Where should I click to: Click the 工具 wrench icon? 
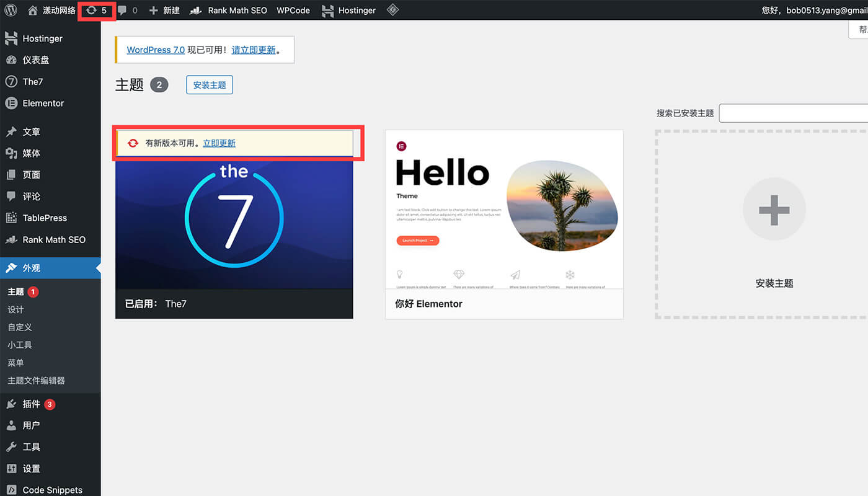11,447
